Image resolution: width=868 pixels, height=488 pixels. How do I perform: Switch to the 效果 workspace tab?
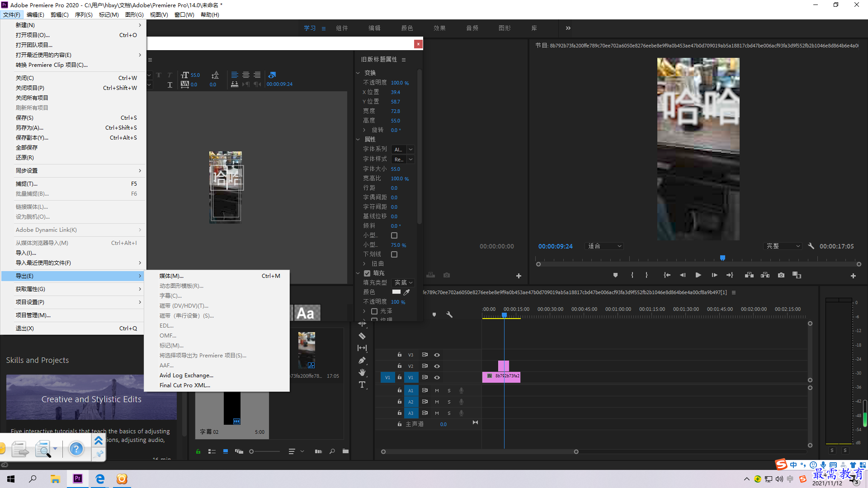439,28
